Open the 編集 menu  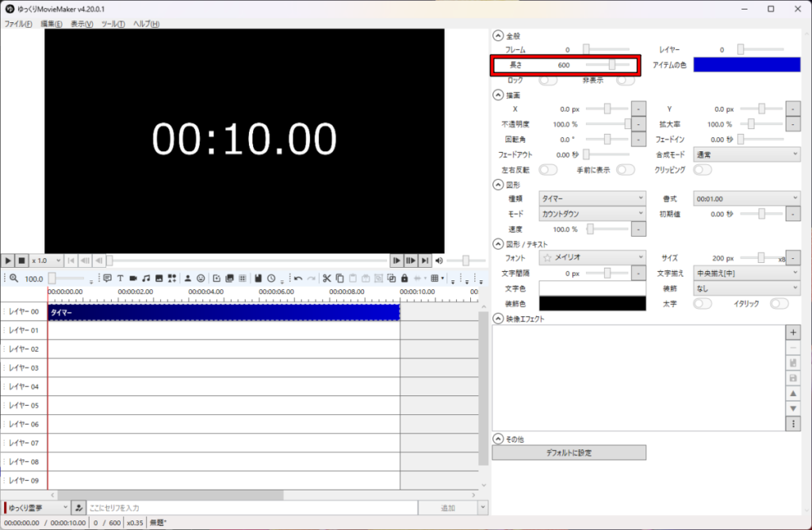point(52,24)
